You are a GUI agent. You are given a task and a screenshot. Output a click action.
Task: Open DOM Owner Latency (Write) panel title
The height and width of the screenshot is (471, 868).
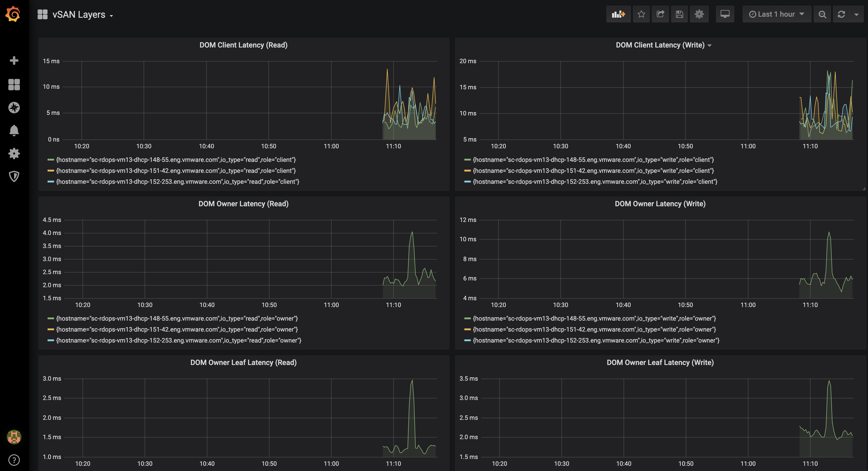pyautogui.click(x=660, y=204)
